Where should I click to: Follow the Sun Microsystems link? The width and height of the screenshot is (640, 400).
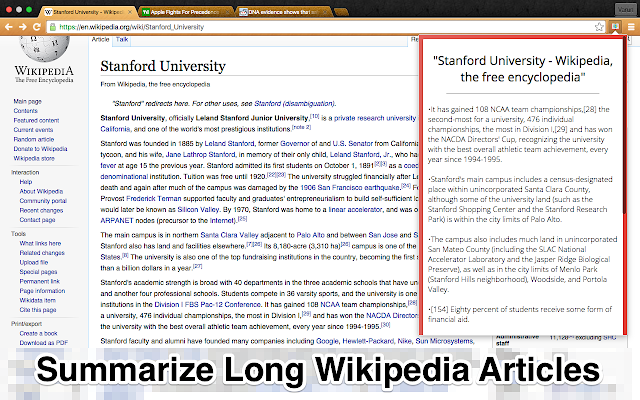tap(444, 341)
